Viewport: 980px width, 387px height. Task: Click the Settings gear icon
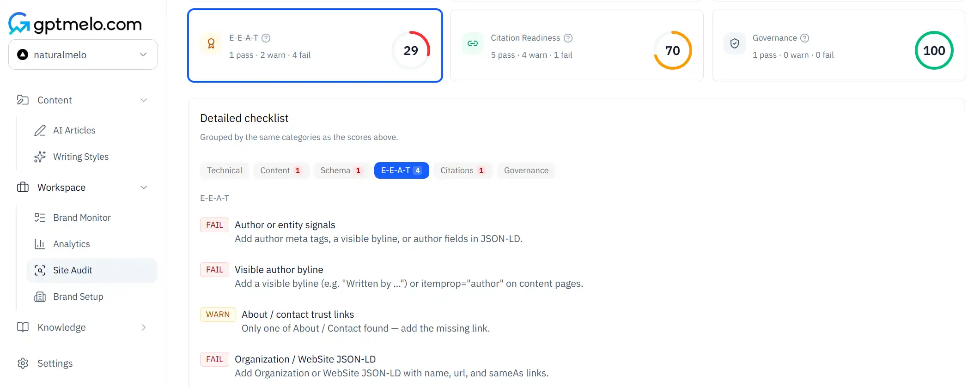pos(23,363)
